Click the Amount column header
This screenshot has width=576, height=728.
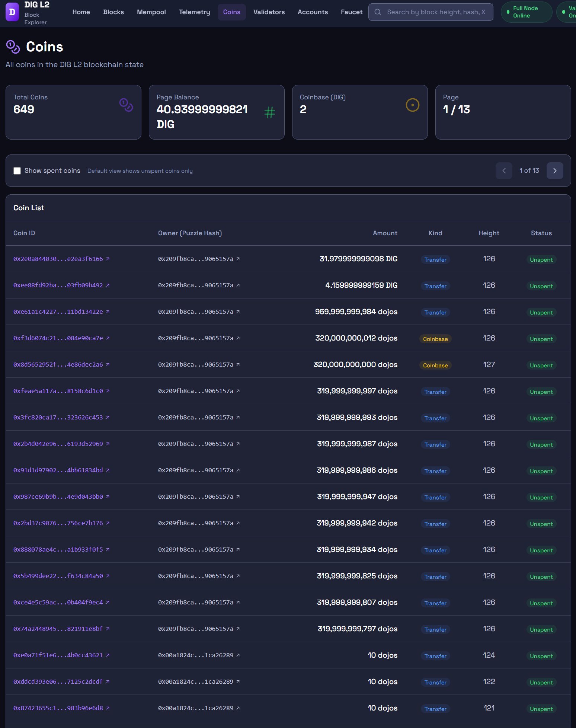[385, 233]
